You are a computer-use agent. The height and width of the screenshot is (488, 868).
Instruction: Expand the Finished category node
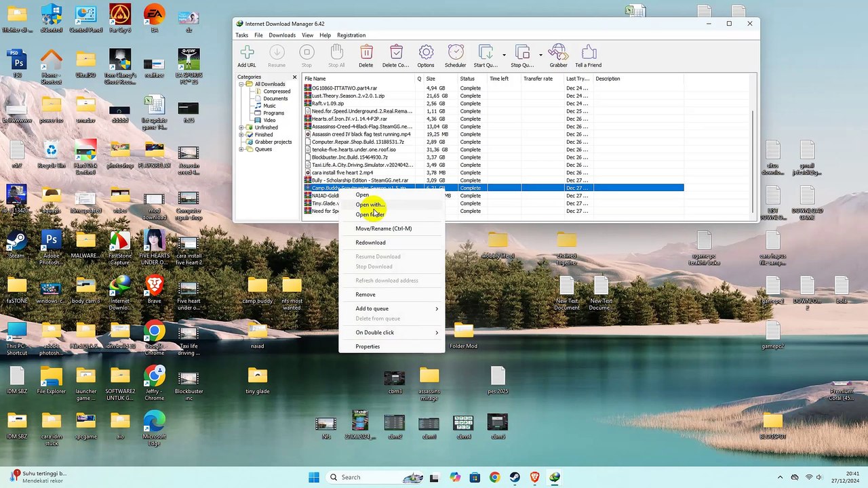pos(241,135)
